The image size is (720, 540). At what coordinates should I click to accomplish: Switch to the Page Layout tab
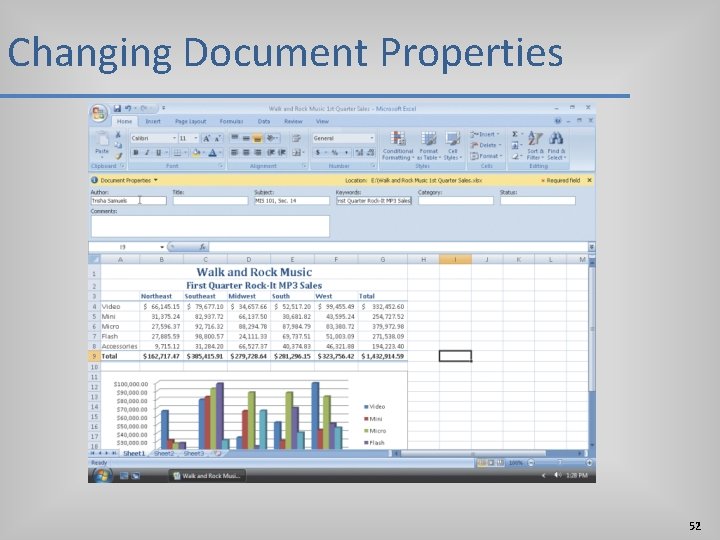[190, 121]
